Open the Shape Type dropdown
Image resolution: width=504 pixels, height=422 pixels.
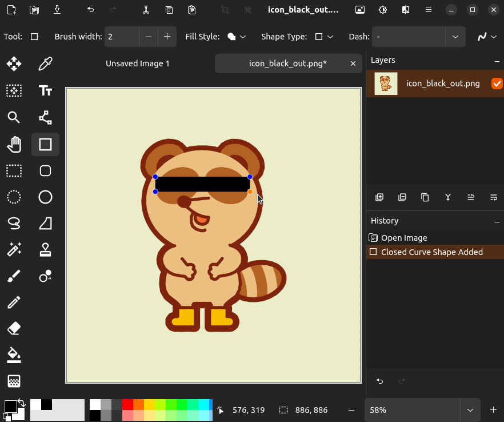[x=323, y=37]
